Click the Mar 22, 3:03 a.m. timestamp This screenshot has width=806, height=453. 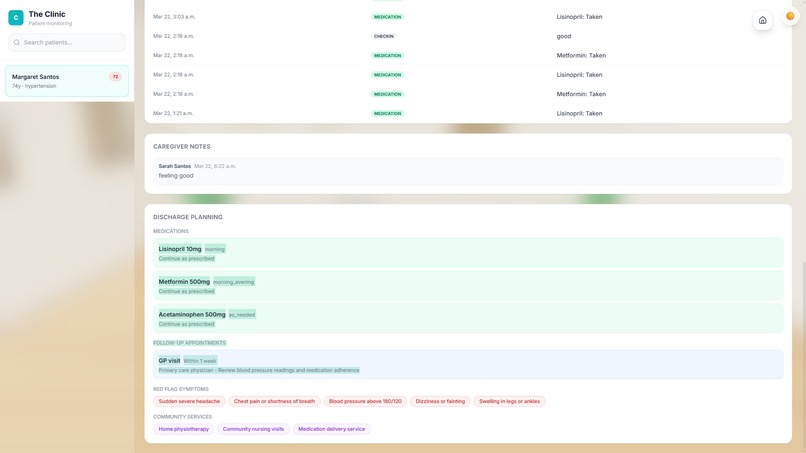[174, 17]
